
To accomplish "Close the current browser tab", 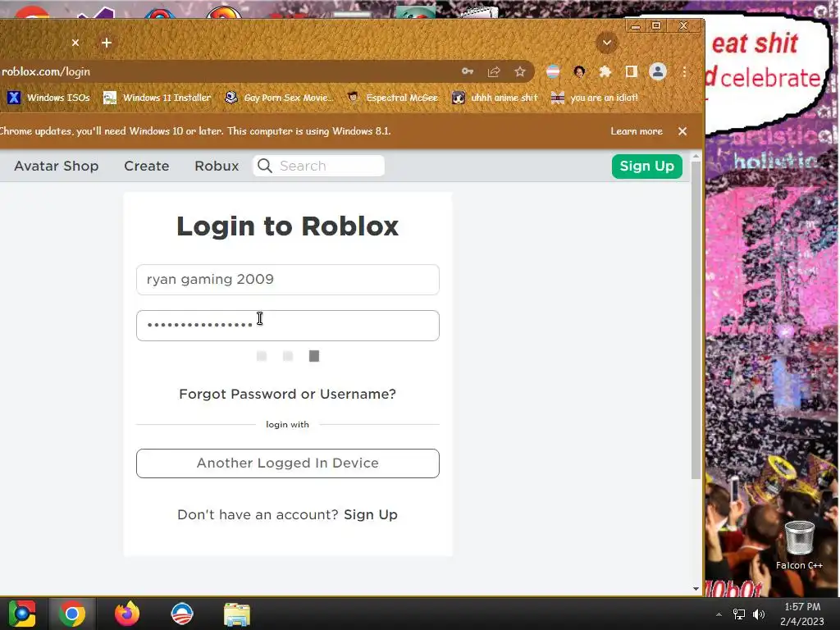I will pos(75,43).
